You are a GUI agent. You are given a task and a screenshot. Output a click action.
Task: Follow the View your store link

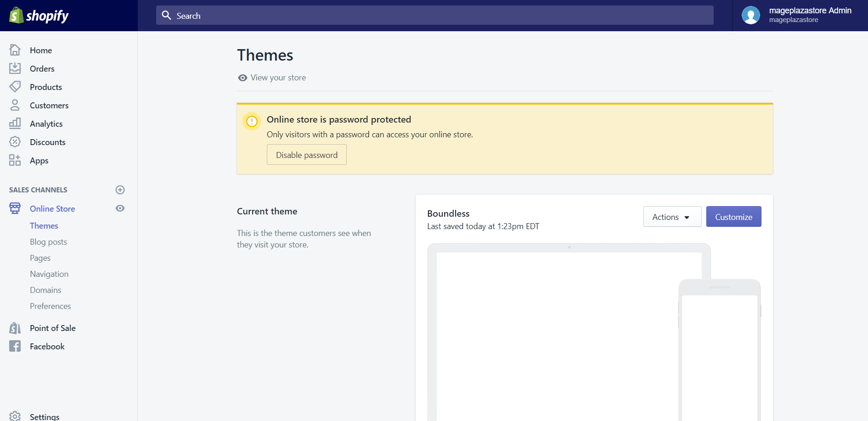[278, 78]
